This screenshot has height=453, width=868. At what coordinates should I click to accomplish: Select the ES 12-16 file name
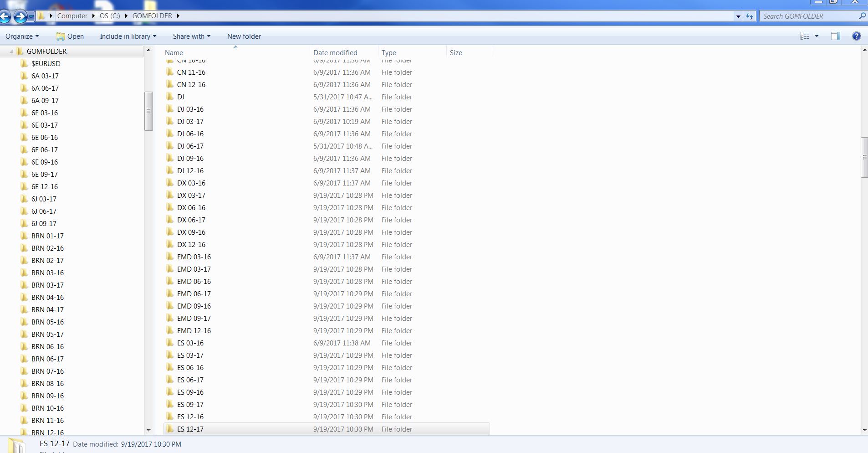pos(190,417)
